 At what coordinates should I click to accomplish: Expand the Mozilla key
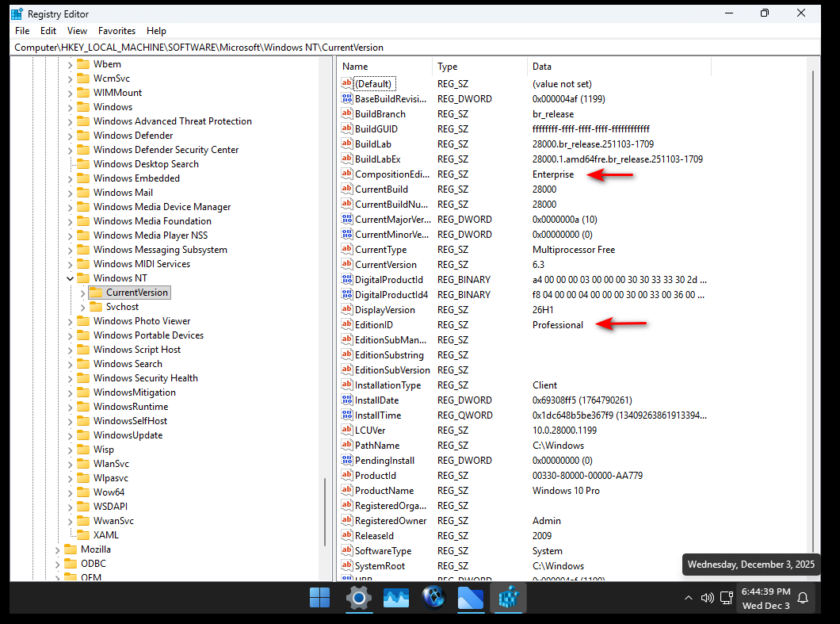[57, 550]
